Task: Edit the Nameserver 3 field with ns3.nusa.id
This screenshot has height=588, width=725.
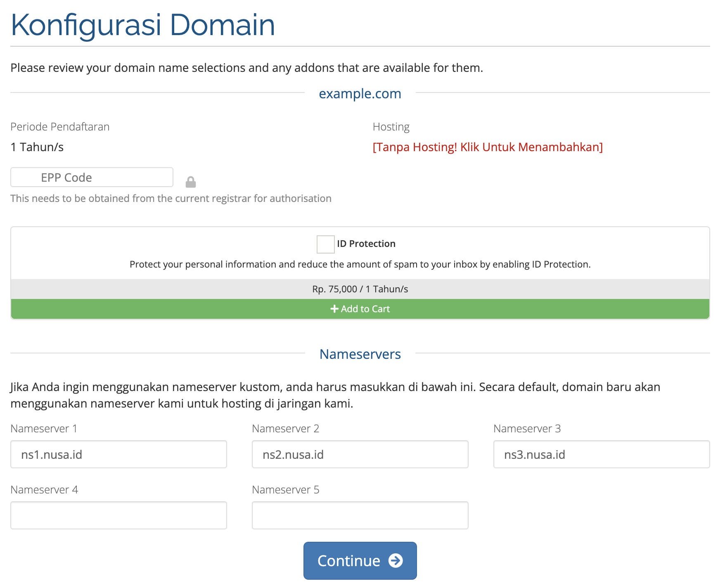Action: [x=601, y=454]
